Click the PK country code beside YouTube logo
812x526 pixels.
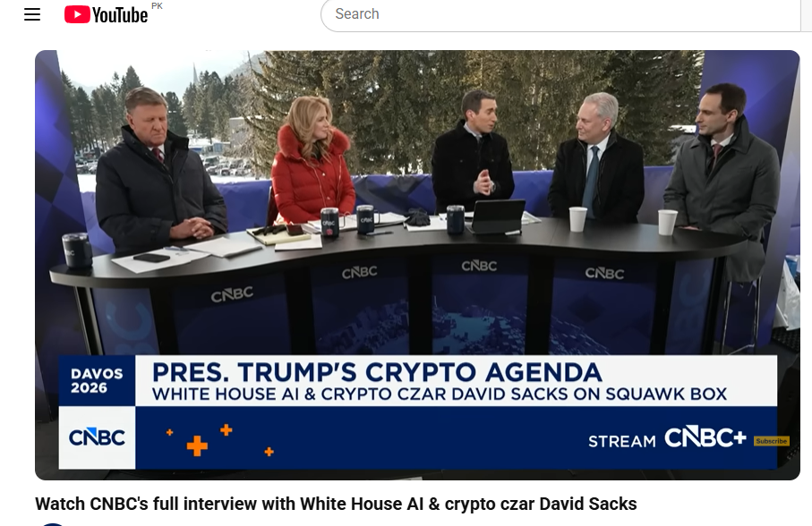pos(157,5)
